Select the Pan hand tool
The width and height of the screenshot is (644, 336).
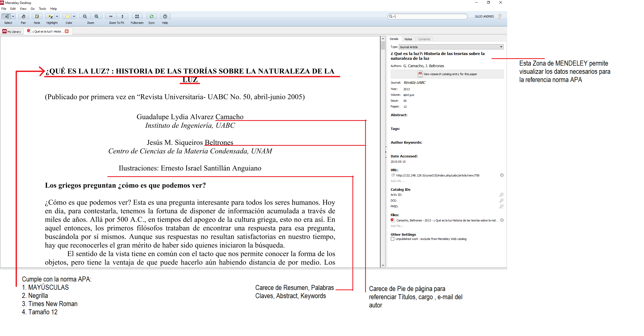[23, 16]
